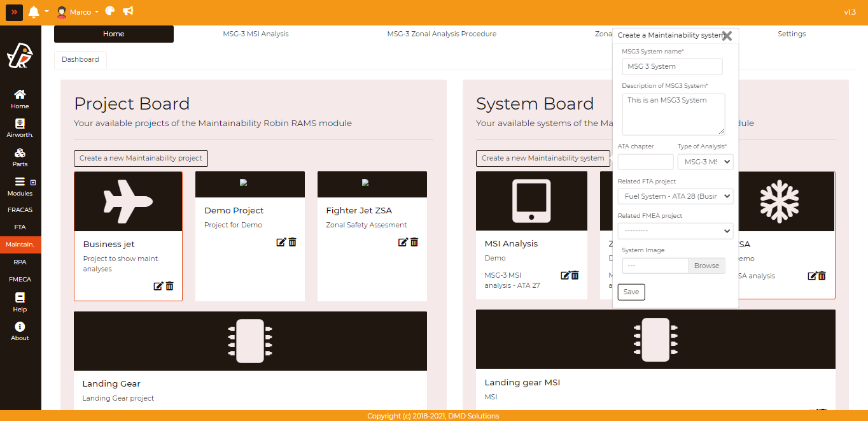Expand the sidebar with the double-arrow button
The height and width of the screenshot is (421, 868).
[x=14, y=12]
